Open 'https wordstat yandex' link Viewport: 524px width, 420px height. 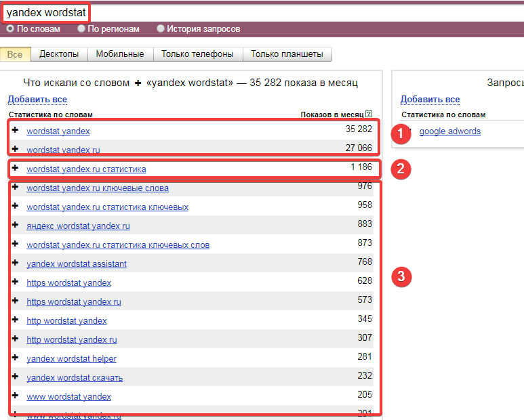click(x=69, y=283)
